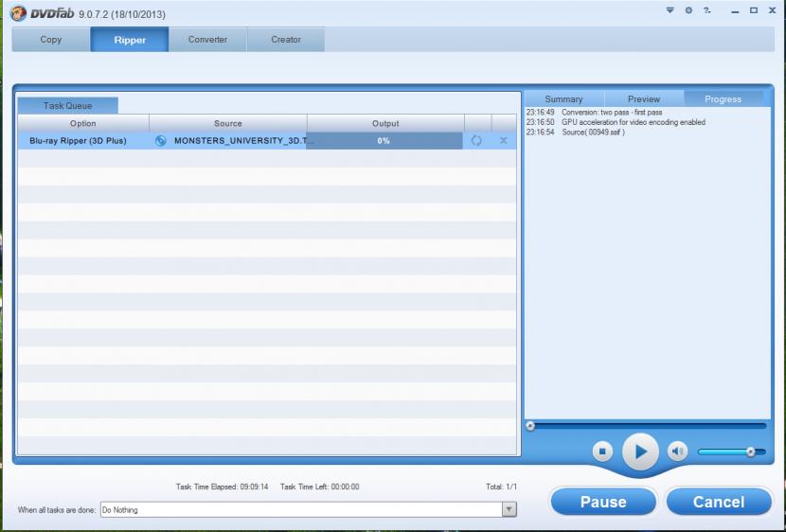Show the Summary tab

[563, 99]
